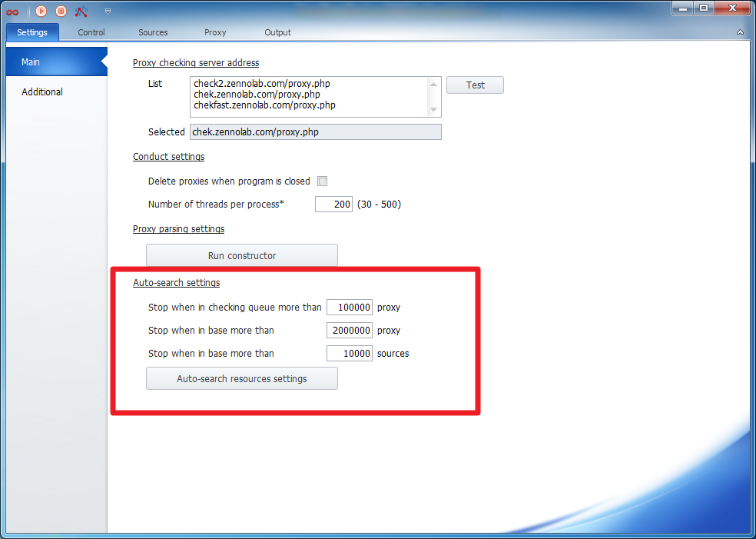The height and width of the screenshot is (539, 756).
Task: Click the Run constructor button
Action: [x=242, y=255]
